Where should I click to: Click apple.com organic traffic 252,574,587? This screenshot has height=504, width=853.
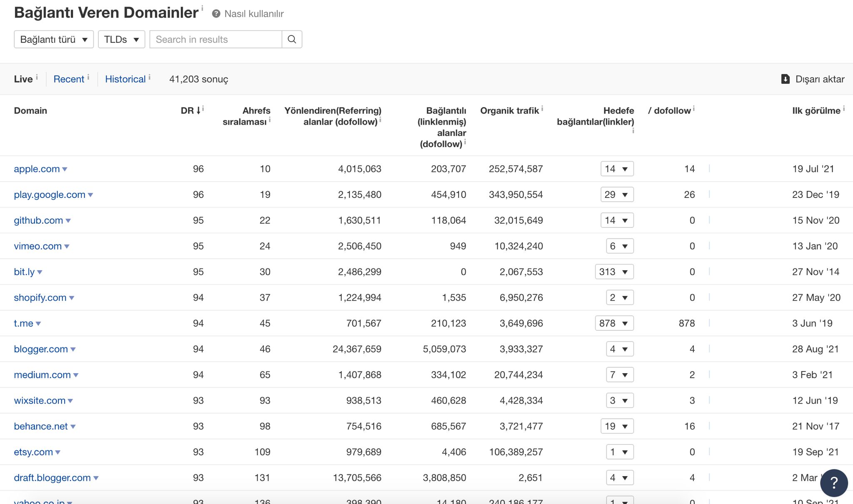[x=516, y=169]
